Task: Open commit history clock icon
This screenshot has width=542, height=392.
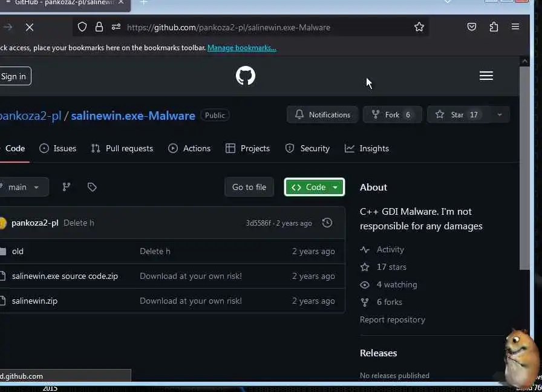Action: click(x=327, y=223)
